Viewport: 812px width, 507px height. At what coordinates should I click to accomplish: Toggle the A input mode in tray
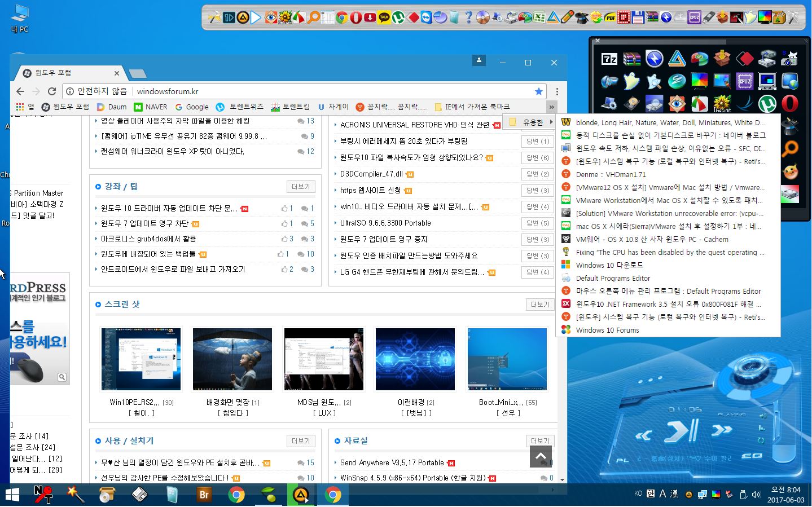662,494
